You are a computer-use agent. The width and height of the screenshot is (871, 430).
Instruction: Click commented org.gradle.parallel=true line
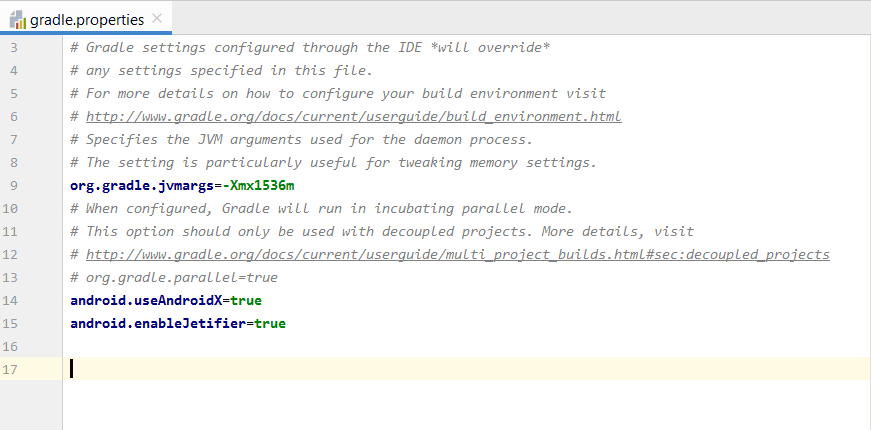[x=174, y=277]
